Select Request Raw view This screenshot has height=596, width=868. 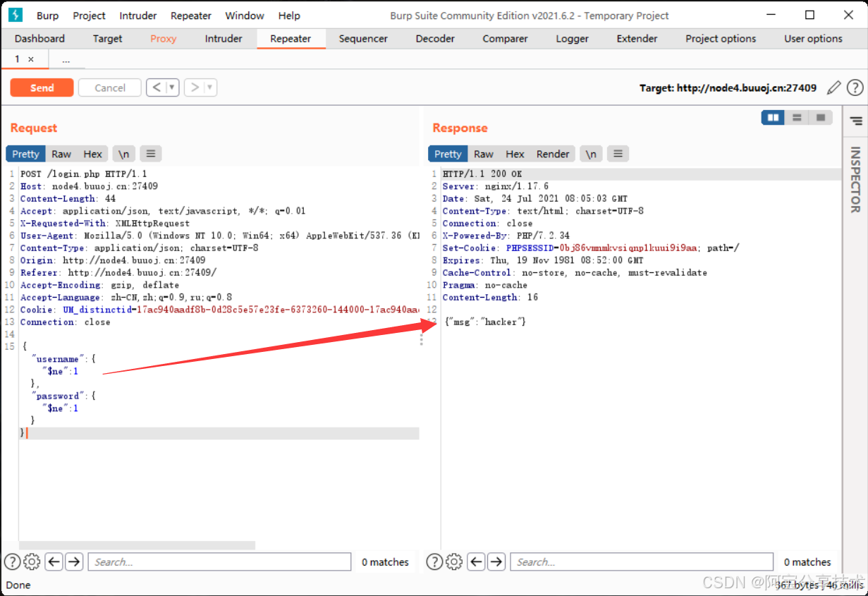pos(61,154)
